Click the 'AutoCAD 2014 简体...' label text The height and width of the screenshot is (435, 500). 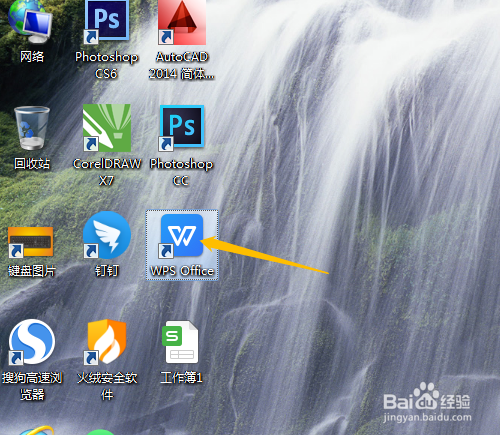(182, 65)
